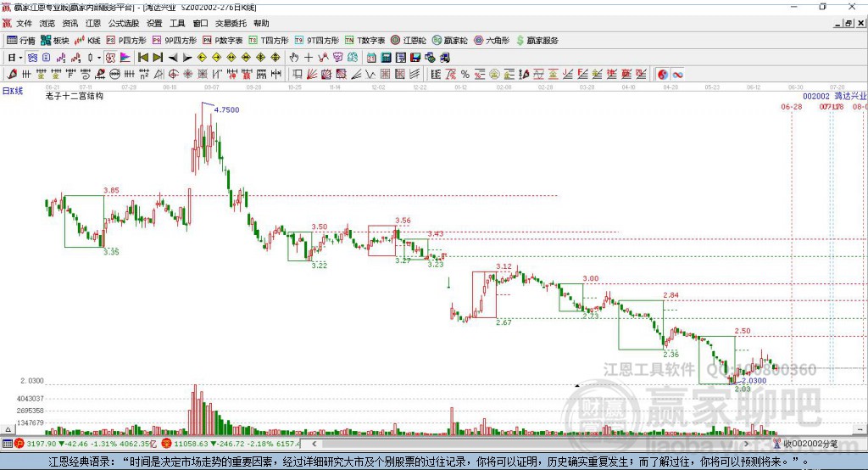This screenshot has height=470, width=868.
Task: Restore the inner document window
Action: [x=849, y=23]
